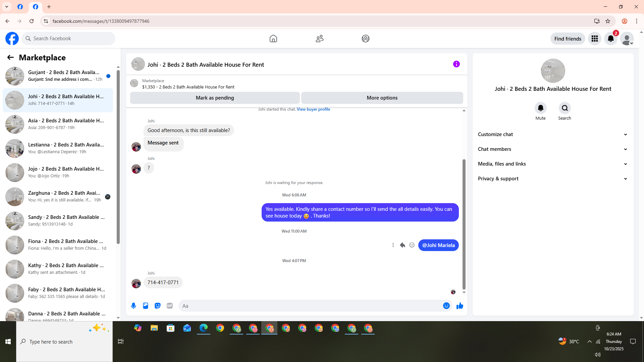Click the purple conversation info icon
Image resolution: width=644 pixels, height=362 pixels.
(x=456, y=64)
